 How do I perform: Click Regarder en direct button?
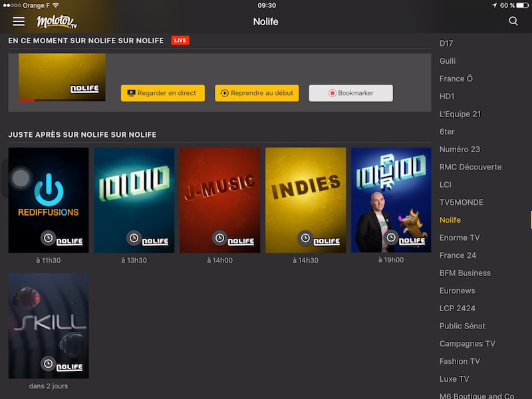pyautogui.click(x=163, y=93)
